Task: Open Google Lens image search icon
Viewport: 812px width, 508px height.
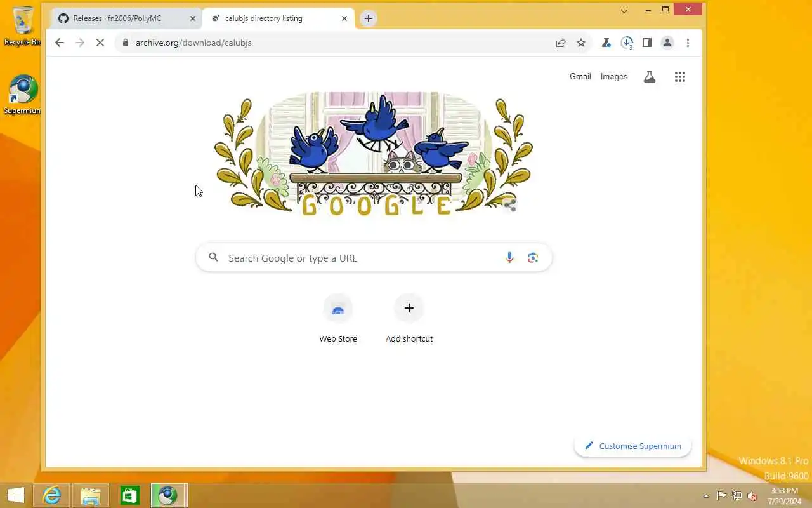Action: [533, 258]
